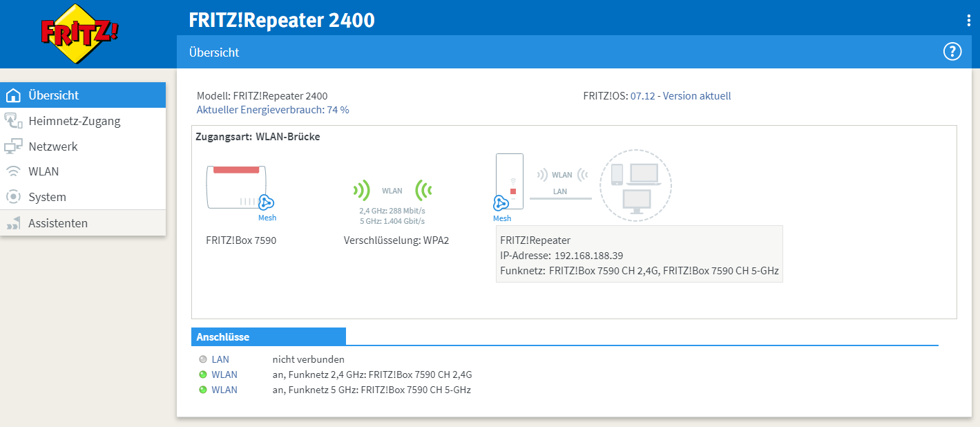Open the 07.12 - Version aktuell link
This screenshot has width=980, height=427.
coord(680,96)
